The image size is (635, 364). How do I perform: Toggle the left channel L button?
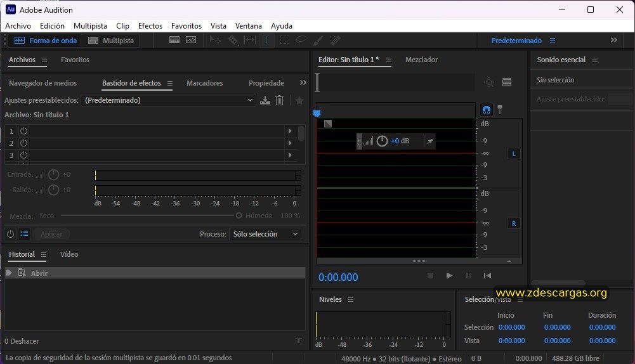tap(514, 154)
